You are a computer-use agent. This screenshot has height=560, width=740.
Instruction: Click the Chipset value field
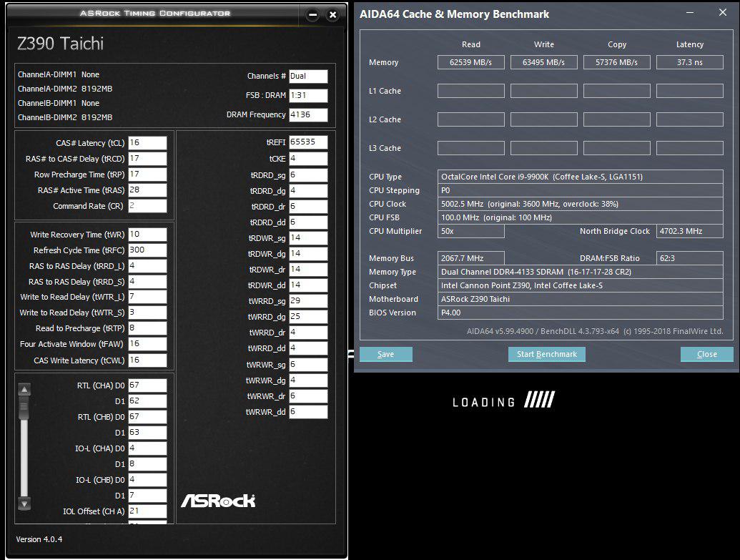click(x=580, y=285)
